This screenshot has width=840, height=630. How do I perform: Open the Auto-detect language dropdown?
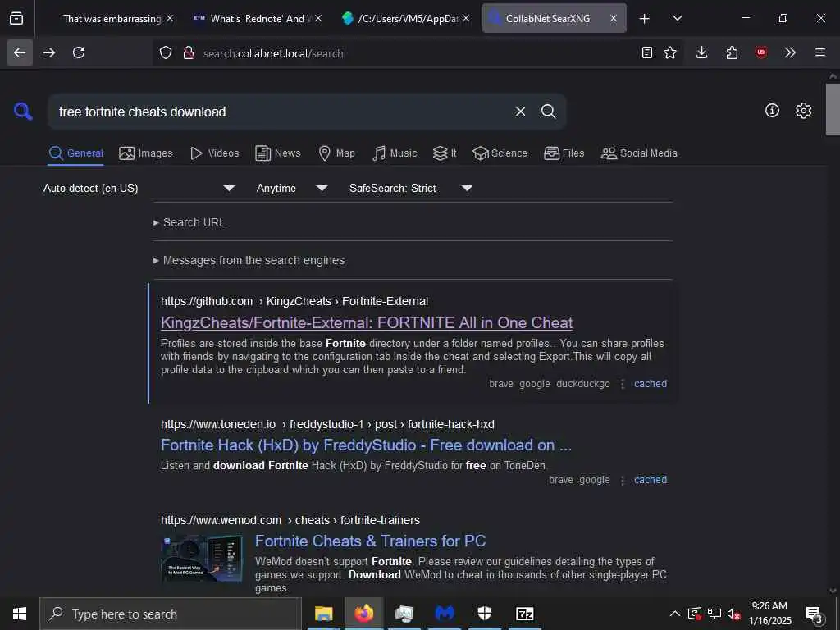click(x=139, y=188)
